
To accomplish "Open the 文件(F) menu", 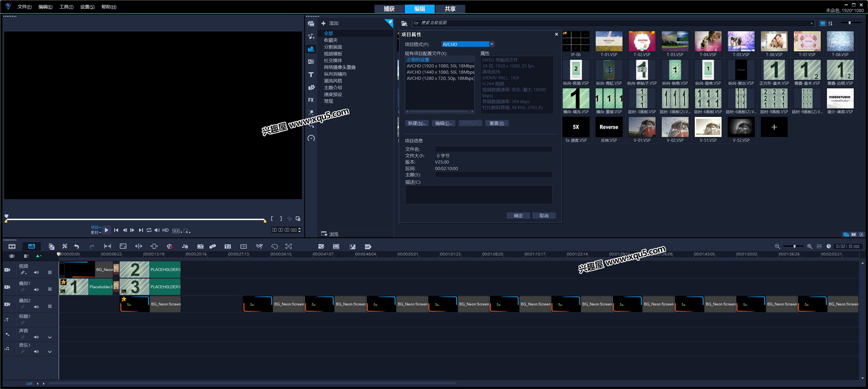I will coord(25,7).
